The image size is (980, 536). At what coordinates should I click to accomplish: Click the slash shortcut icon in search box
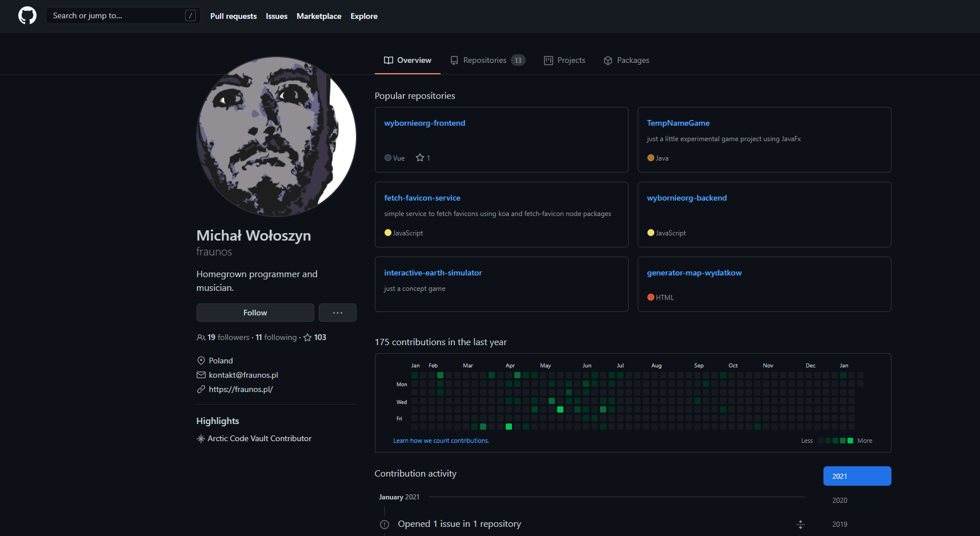click(x=191, y=16)
